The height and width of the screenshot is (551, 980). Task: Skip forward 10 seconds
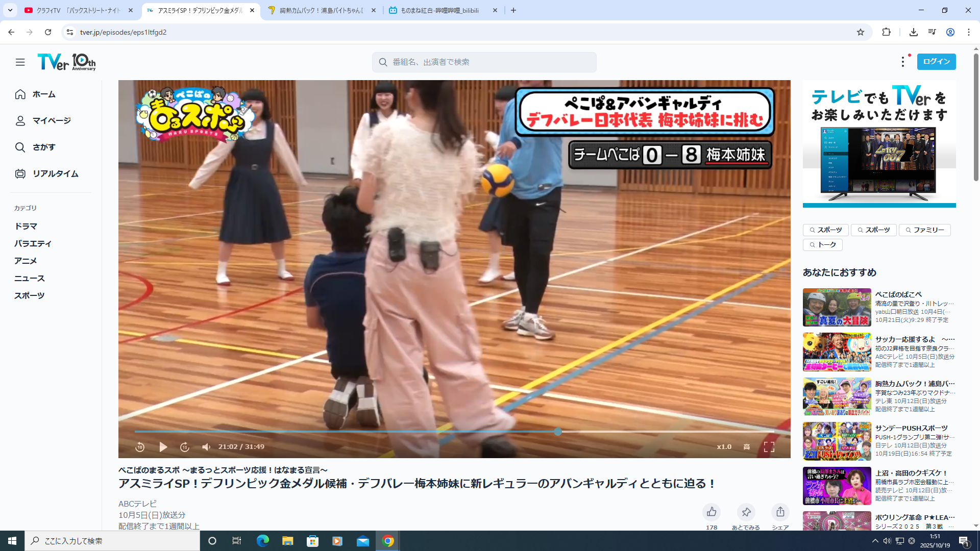(x=185, y=447)
